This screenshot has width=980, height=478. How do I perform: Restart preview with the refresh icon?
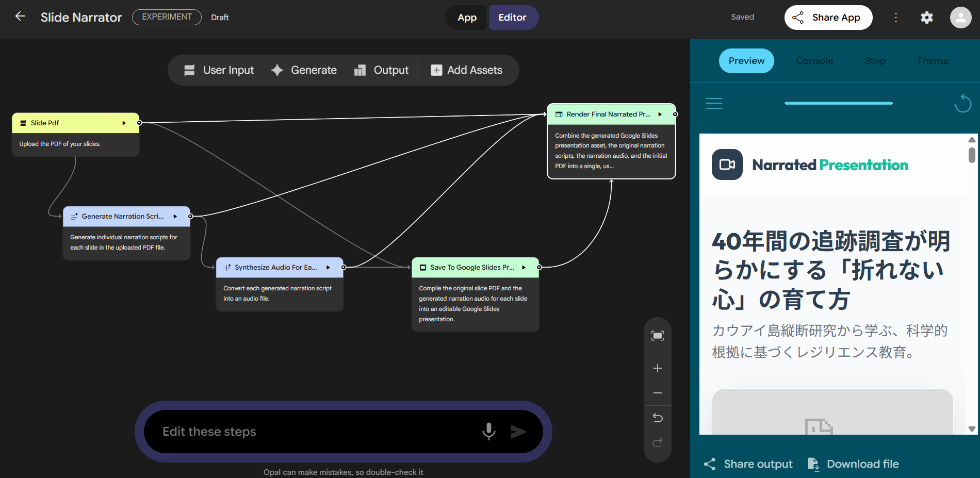click(962, 103)
